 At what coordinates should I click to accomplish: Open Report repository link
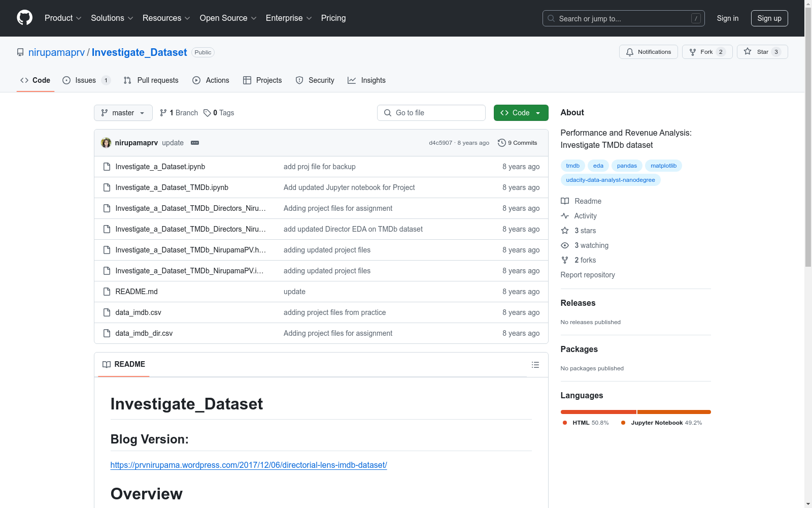[588, 275]
